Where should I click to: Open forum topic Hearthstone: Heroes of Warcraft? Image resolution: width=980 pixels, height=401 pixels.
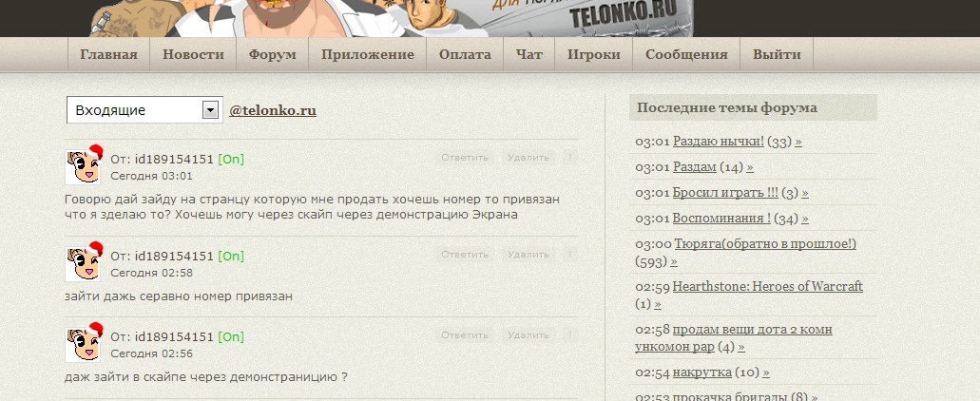point(767,287)
